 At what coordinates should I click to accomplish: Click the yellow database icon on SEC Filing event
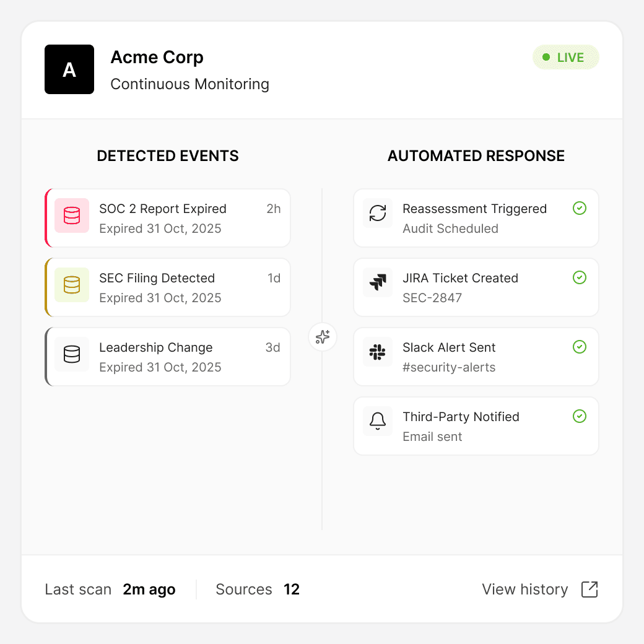pyautogui.click(x=72, y=285)
